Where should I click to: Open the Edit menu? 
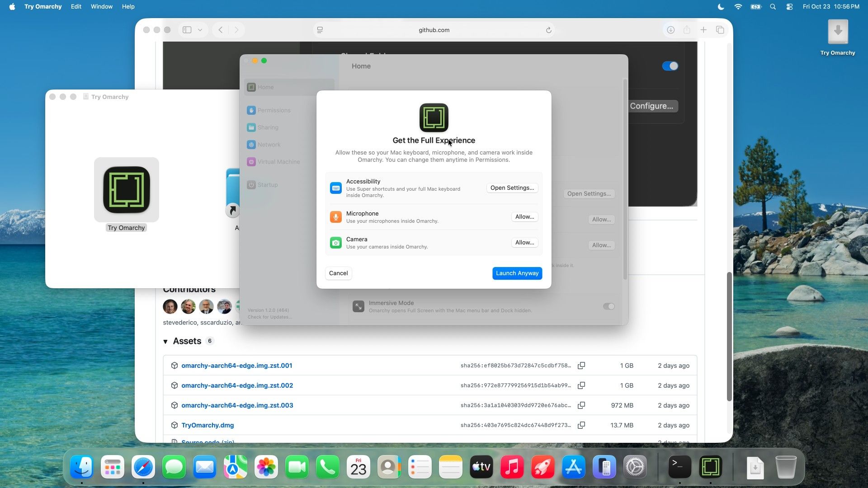pos(76,7)
